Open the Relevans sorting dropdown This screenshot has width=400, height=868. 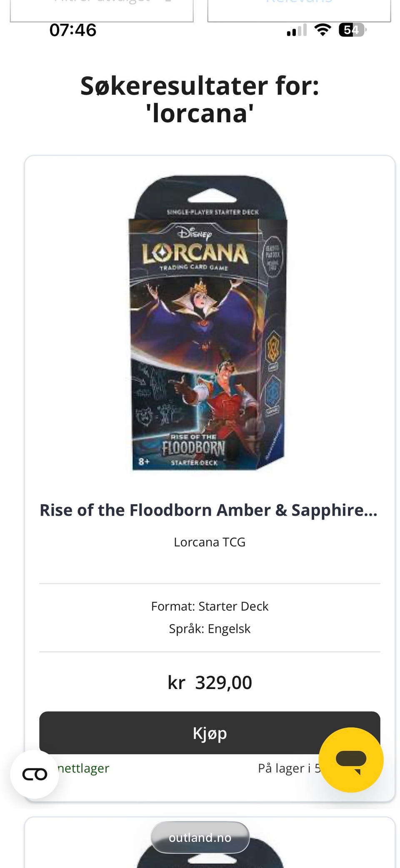299,9
